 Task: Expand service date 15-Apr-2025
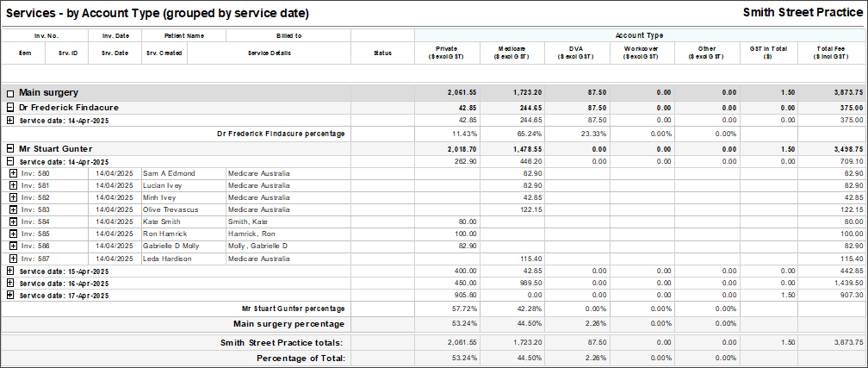click(10, 271)
